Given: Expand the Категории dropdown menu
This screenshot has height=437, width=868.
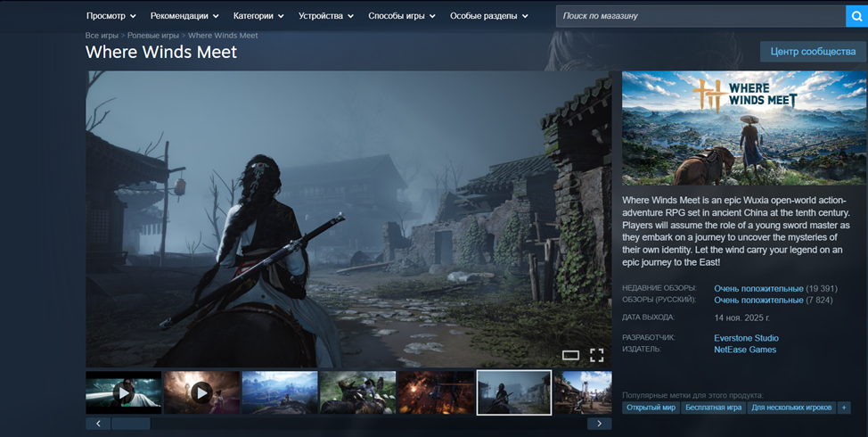Looking at the screenshot, I should pyautogui.click(x=258, y=16).
